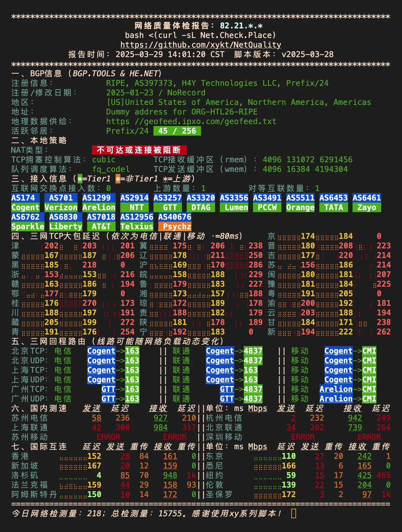The width and height of the screenshot is (402, 532).
Task: Click the 苏州电信 speed test row label
Action: [30, 418]
